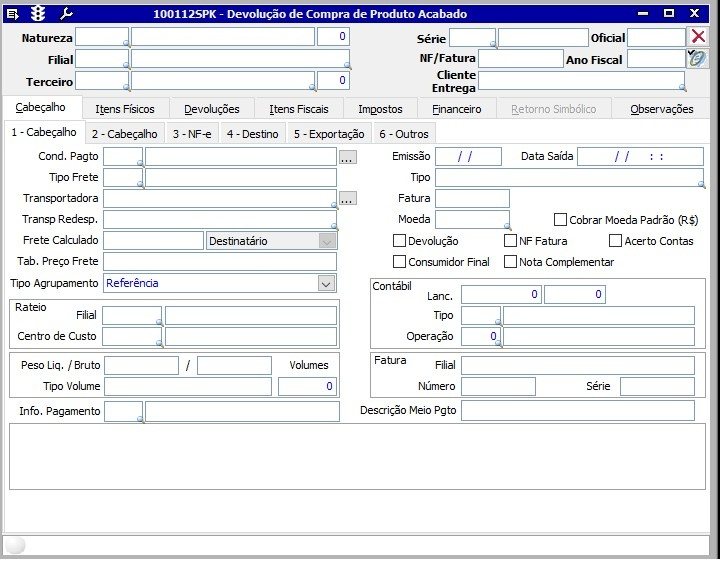
Task: Enable the Devolução checkbox
Action: point(400,241)
